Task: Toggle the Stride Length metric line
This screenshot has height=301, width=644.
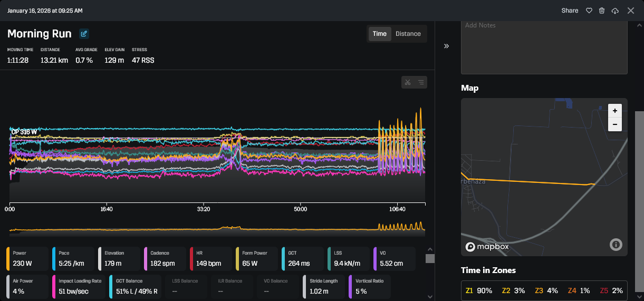Action: [324, 287]
